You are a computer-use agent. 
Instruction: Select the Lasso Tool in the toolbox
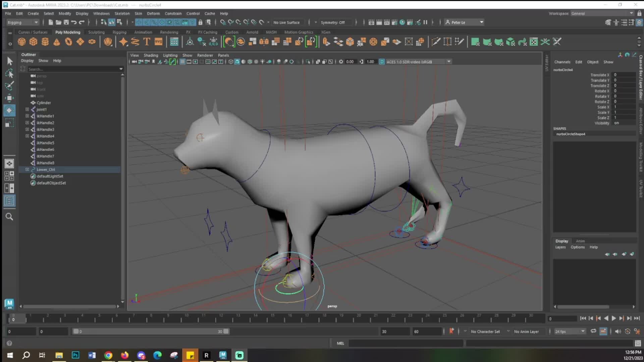click(9, 73)
